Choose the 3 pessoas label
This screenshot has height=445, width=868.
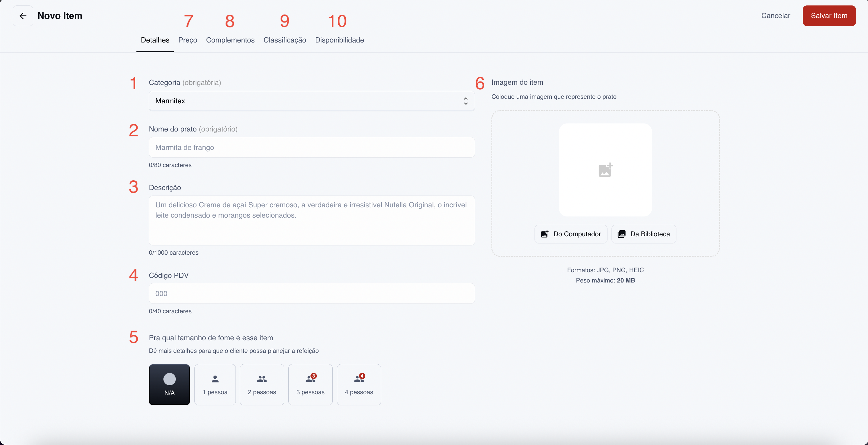click(310, 392)
